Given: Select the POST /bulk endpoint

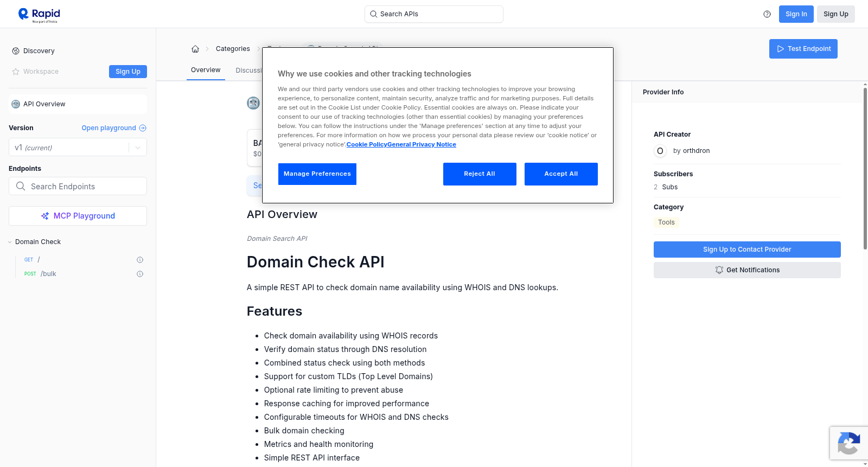Looking at the screenshot, I should (81, 274).
